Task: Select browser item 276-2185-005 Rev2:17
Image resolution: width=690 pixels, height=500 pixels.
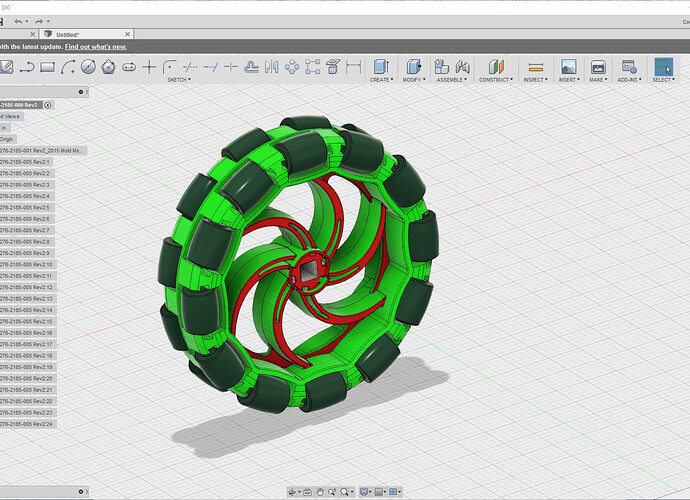Action: click(27, 344)
